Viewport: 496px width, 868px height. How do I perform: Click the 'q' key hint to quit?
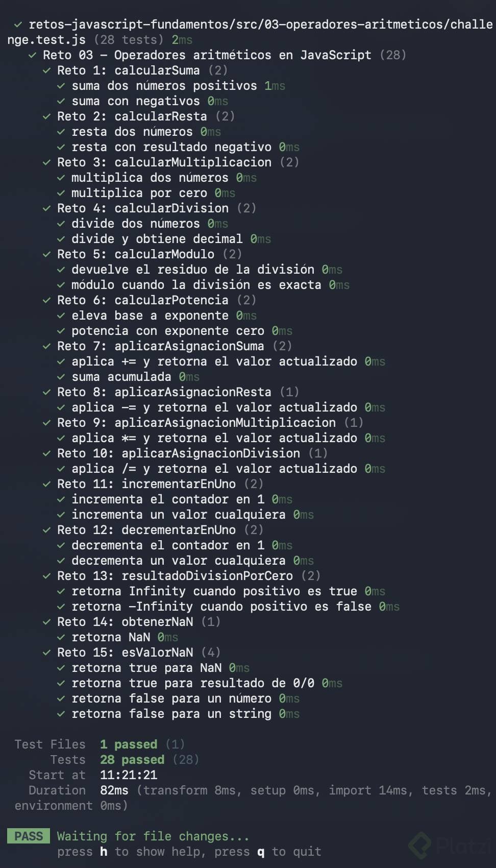click(x=261, y=852)
